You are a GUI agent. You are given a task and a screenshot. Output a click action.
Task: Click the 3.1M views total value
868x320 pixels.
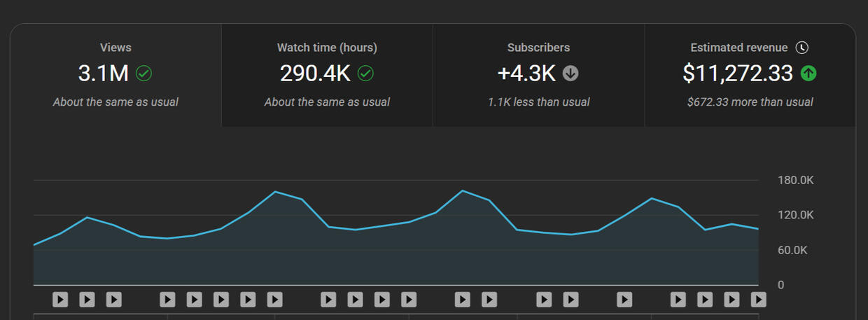pyautogui.click(x=104, y=73)
